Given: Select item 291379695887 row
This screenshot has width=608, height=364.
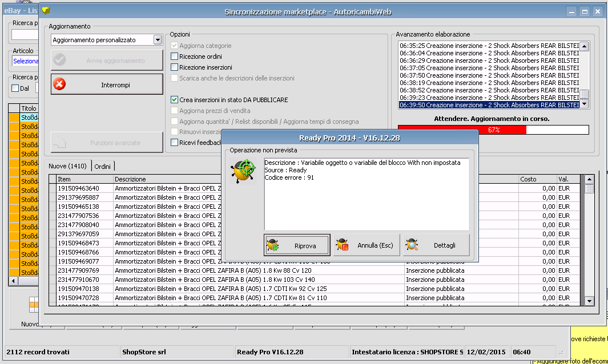Looking at the screenshot, I should pos(314,198).
